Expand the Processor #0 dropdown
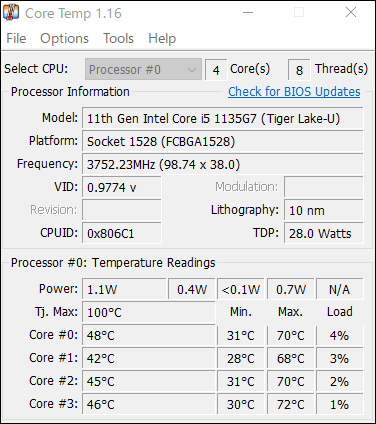The image size is (376, 424). (143, 69)
